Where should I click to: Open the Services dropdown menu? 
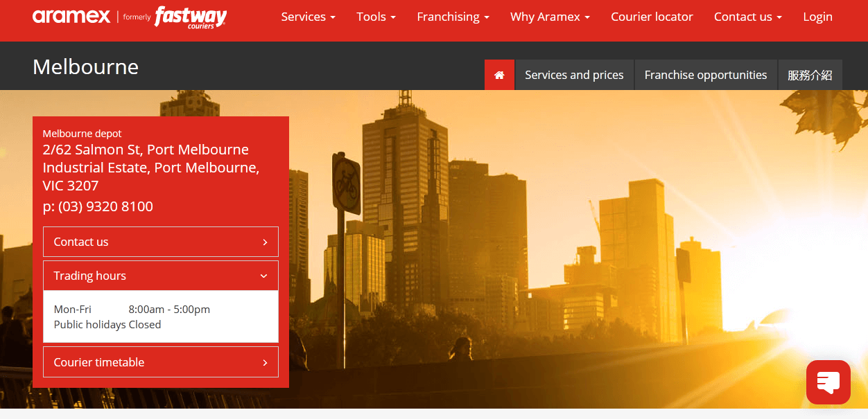point(308,17)
